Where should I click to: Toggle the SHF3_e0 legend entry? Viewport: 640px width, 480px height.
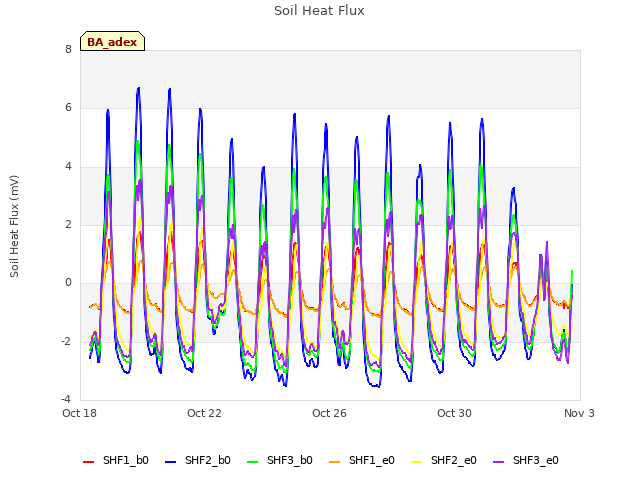pos(526,460)
